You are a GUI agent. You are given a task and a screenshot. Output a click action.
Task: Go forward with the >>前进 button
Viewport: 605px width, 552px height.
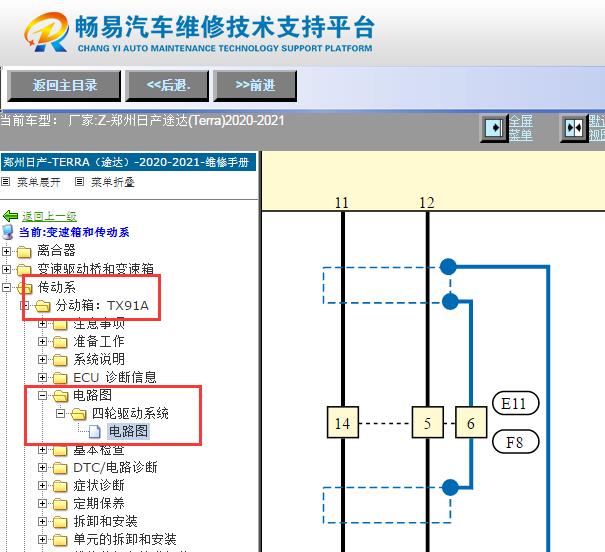pos(255,86)
